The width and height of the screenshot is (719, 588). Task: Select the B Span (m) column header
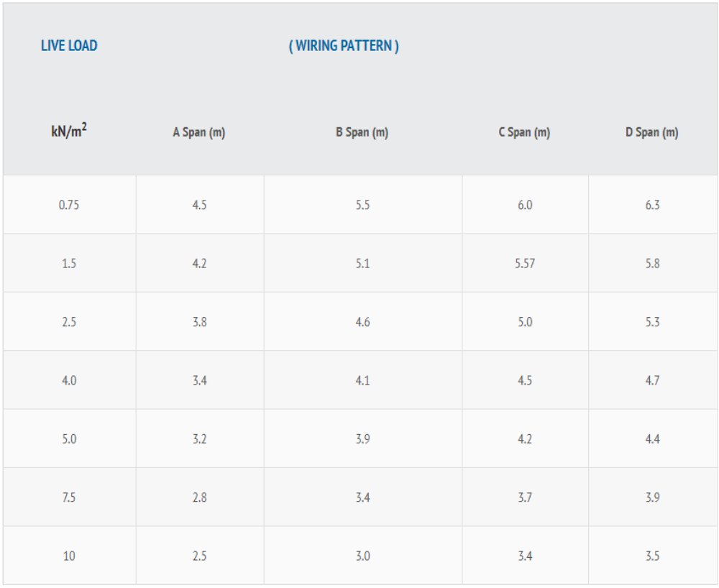point(362,132)
